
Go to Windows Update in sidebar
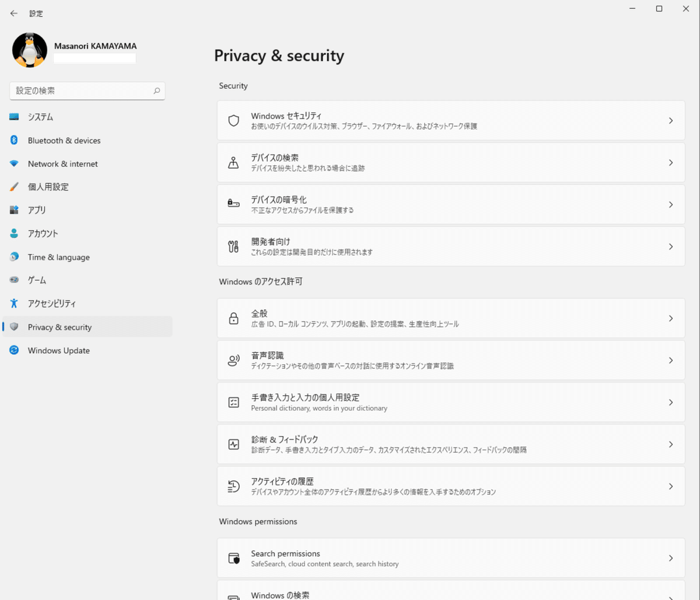[58, 351]
